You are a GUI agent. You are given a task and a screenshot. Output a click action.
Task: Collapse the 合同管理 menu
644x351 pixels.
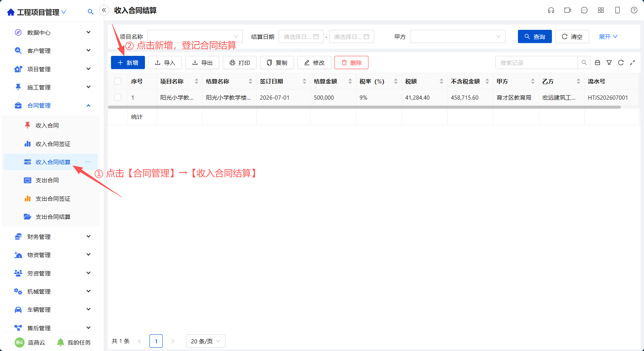(x=52, y=105)
